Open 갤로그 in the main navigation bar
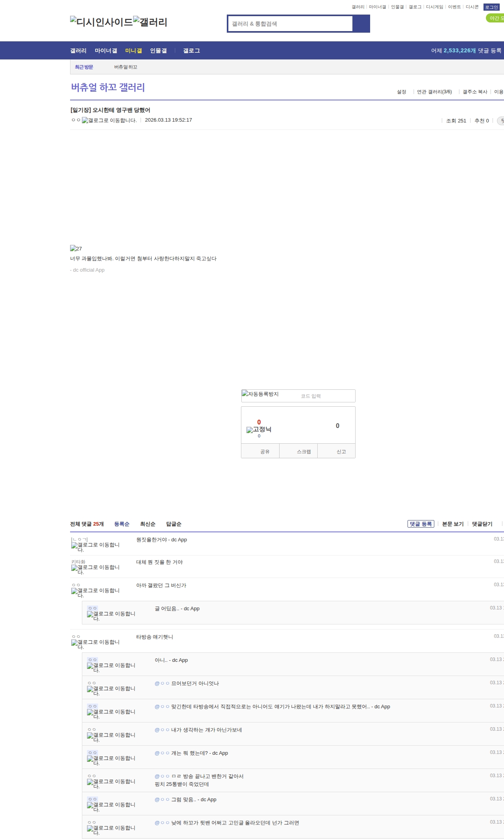Image resolution: width=504 pixels, height=839 pixels. tap(191, 50)
